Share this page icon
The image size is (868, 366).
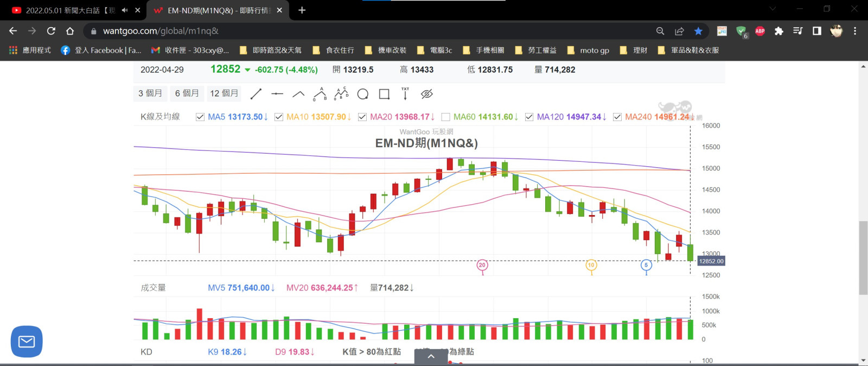pos(679,31)
